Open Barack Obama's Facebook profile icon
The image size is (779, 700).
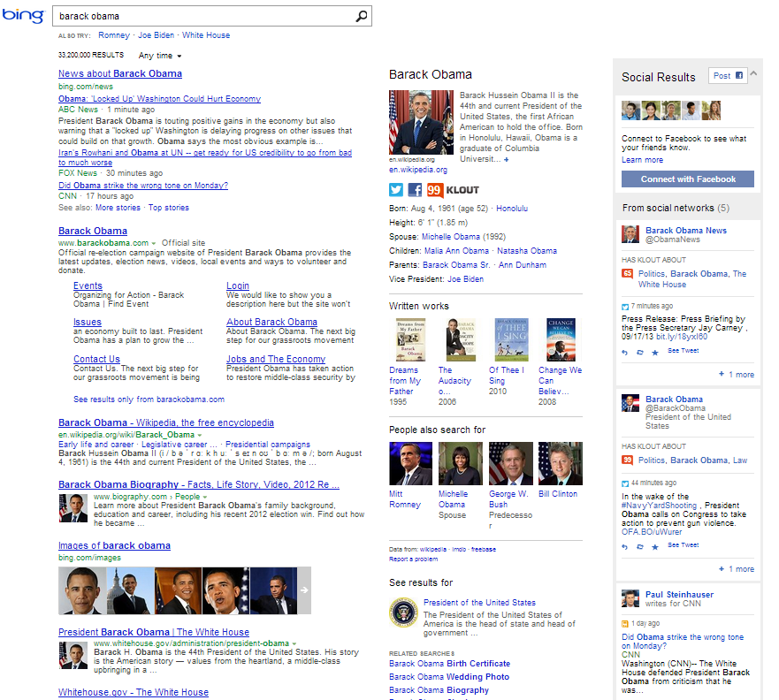(415, 189)
